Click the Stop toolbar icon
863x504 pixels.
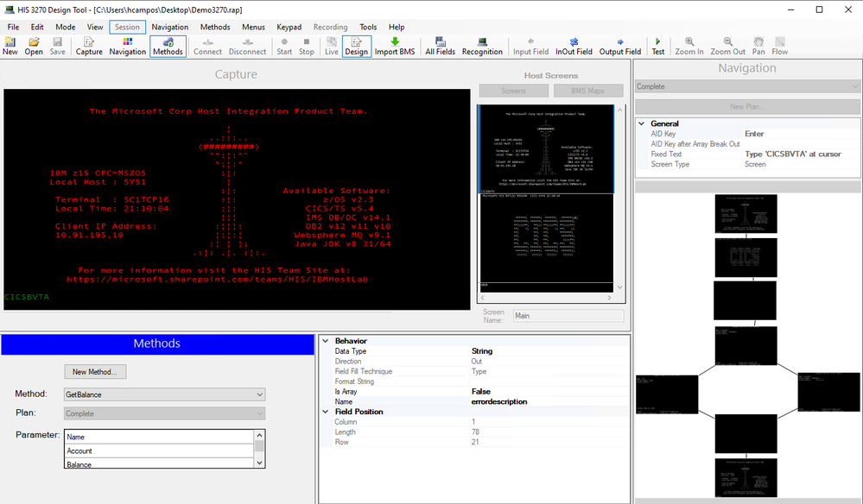(x=307, y=46)
